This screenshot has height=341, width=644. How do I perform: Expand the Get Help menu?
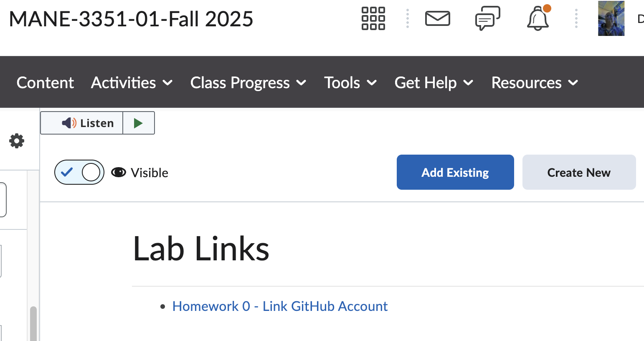pyautogui.click(x=434, y=83)
